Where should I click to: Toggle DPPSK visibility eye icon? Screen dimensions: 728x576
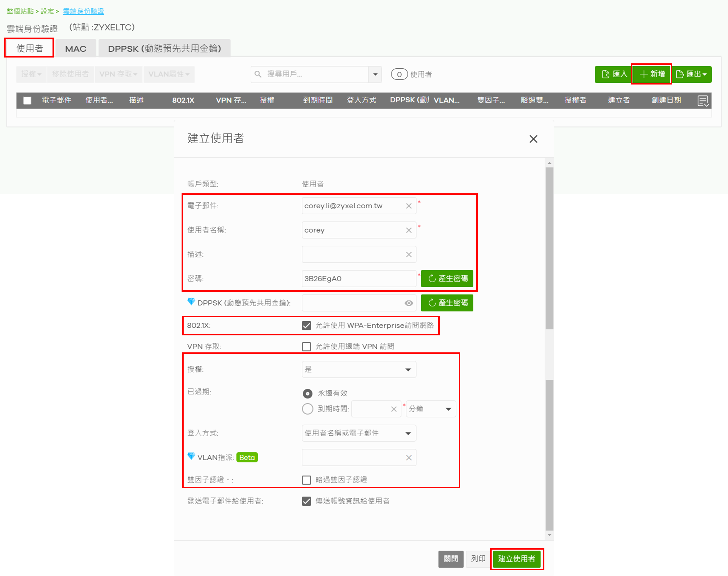(x=409, y=303)
